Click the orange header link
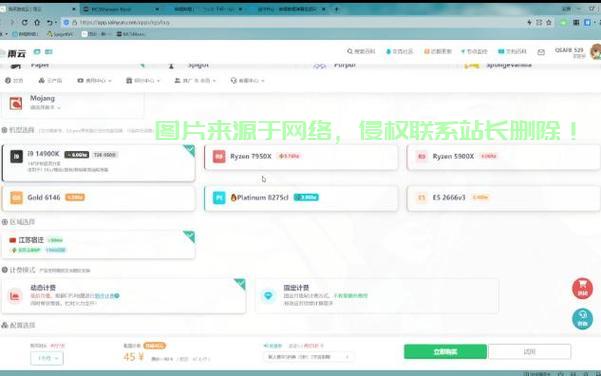 438,51
